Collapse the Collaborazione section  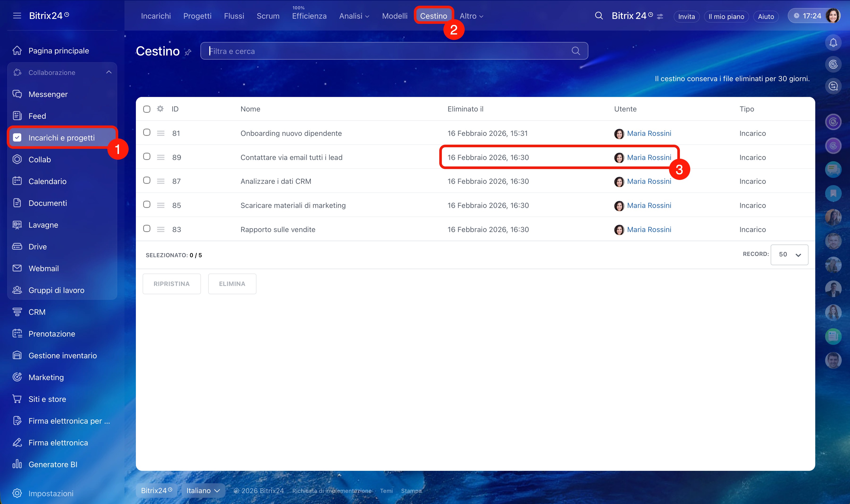[109, 72]
